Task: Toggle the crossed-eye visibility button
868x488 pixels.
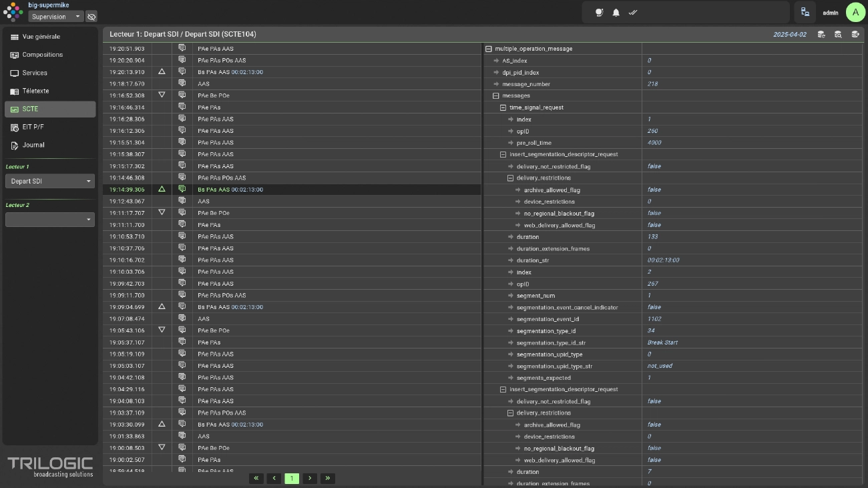Action: (x=91, y=17)
